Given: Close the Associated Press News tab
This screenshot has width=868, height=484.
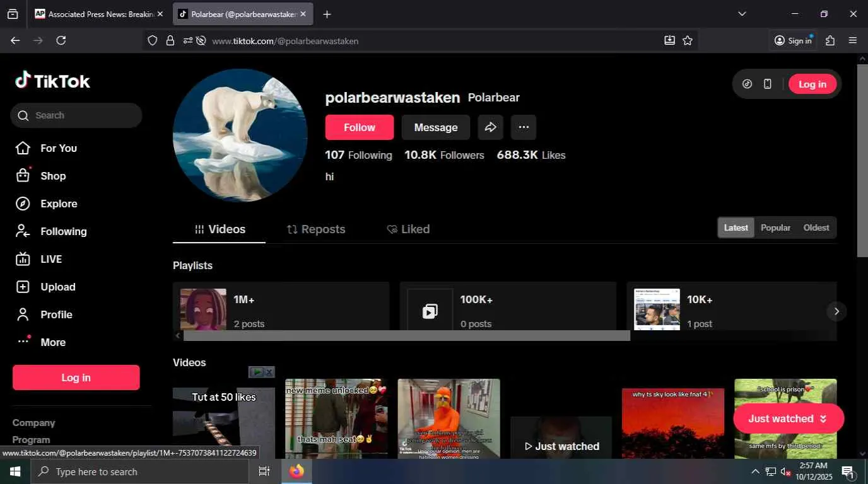Looking at the screenshot, I should 160,14.
